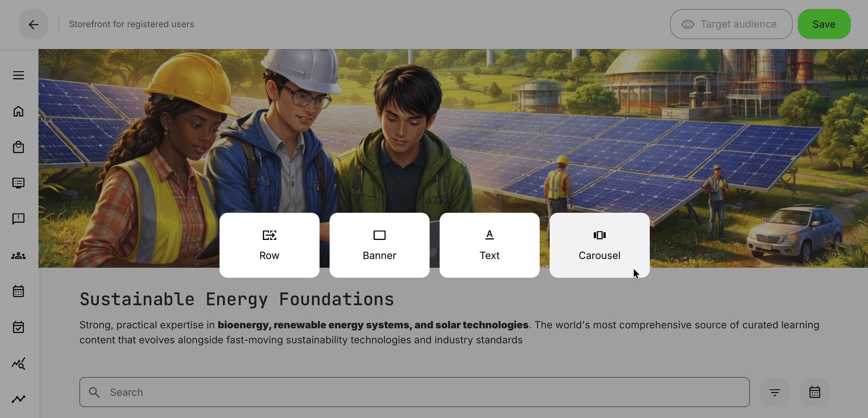The width and height of the screenshot is (868, 418).
Task: Open the trend line reports icon
Action: point(18,399)
